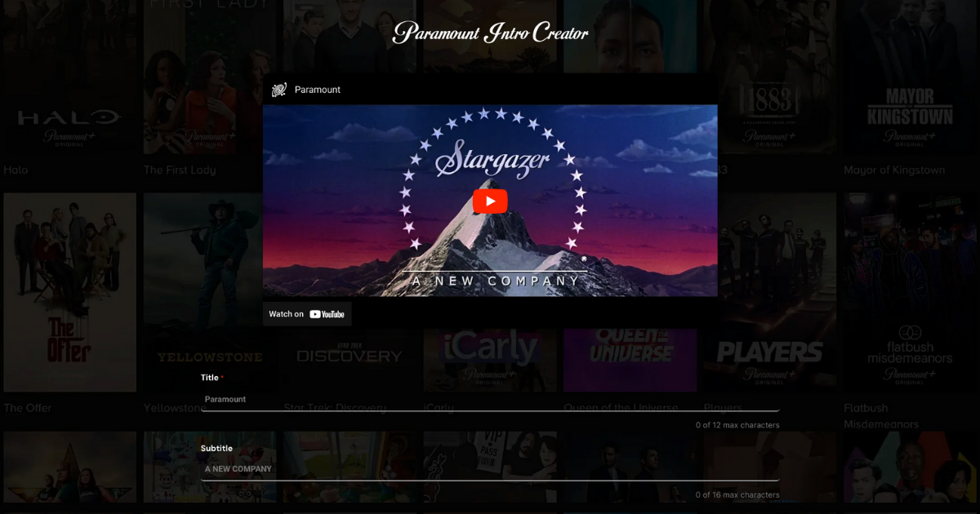
Task: Click the 0 of 12 max characters counter
Action: tap(737, 424)
